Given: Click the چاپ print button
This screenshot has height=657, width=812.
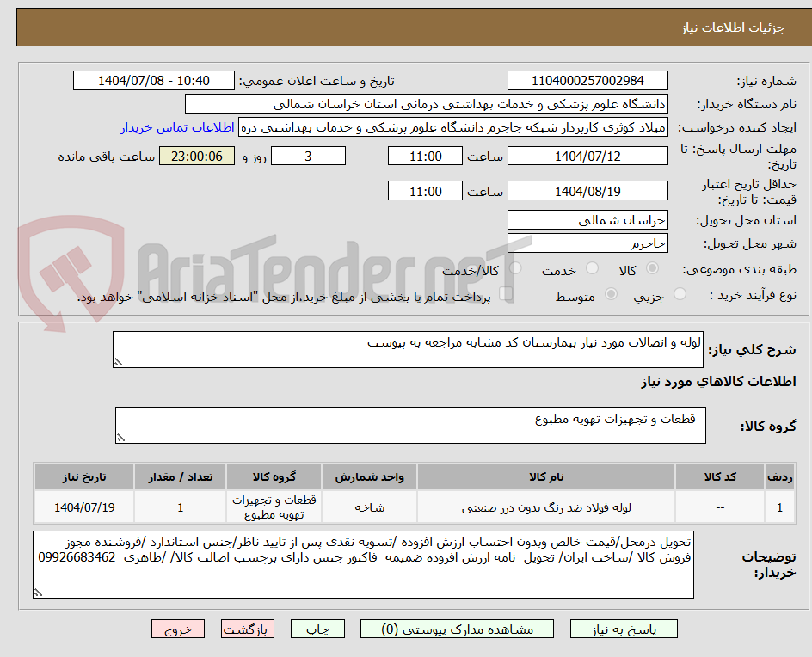Looking at the screenshot, I should (318, 629).
